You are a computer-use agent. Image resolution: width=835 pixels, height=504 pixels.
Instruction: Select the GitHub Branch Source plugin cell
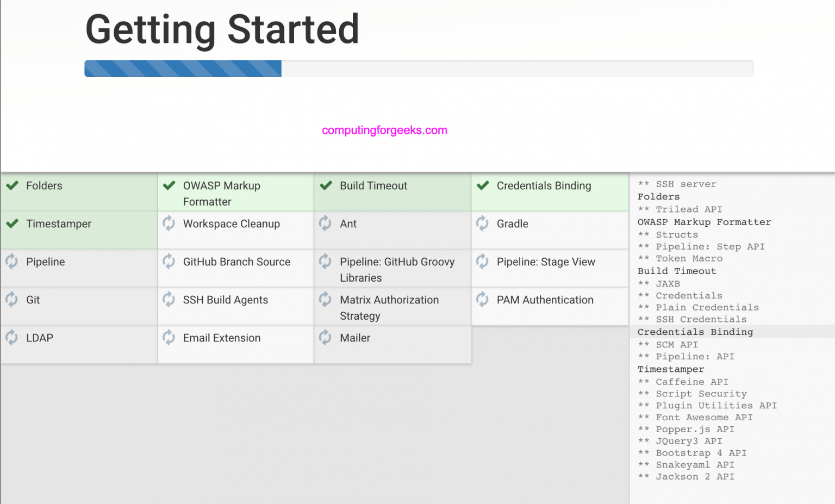pyautogui.click(x=236, y=268)
